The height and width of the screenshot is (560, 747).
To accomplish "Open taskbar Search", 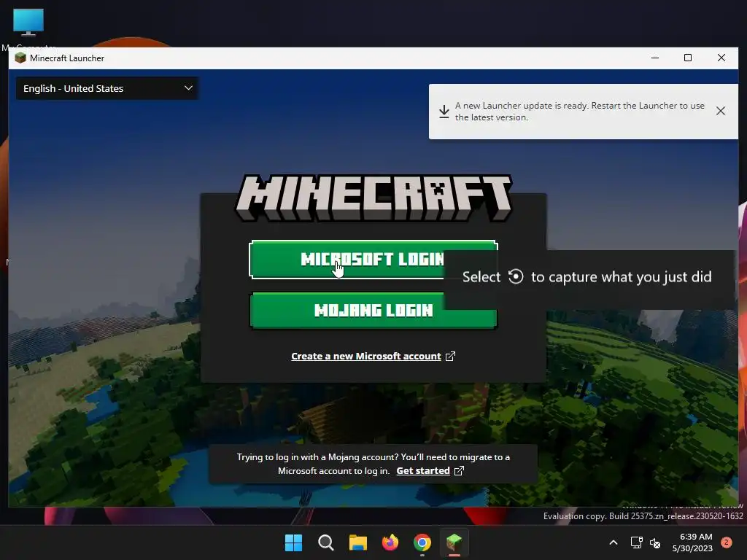I will [326, 542].
